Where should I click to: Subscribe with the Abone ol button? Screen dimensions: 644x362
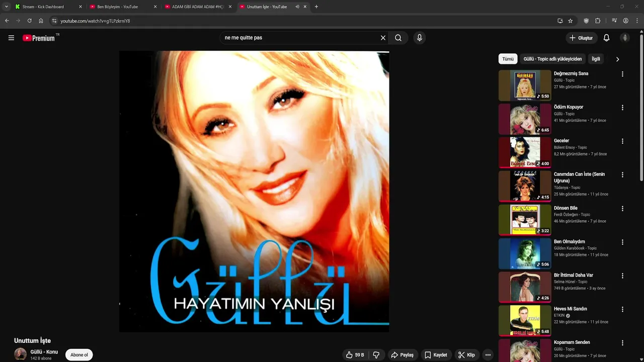[x=79, y=355]
